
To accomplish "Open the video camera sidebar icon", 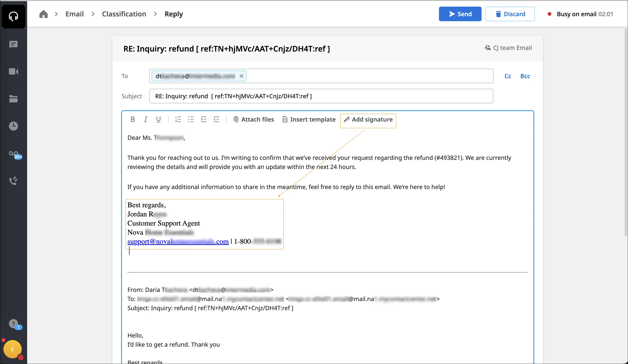I will (x=13, y=72).
